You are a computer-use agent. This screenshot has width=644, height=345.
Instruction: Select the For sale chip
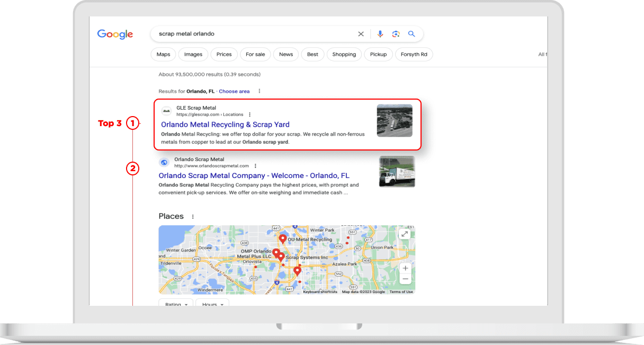[x=256, y=54]
